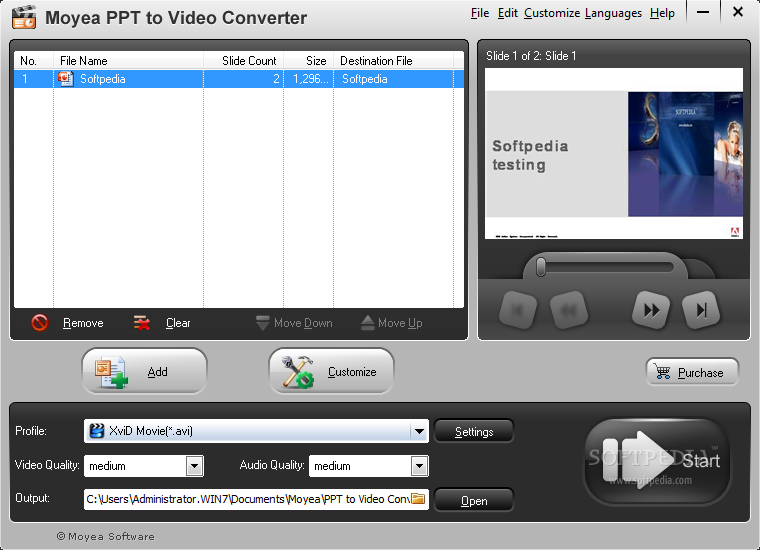Screen dimensions: 760x550
Task: Click the shopping cart Purchase icon
Action: tap(662, 372)
